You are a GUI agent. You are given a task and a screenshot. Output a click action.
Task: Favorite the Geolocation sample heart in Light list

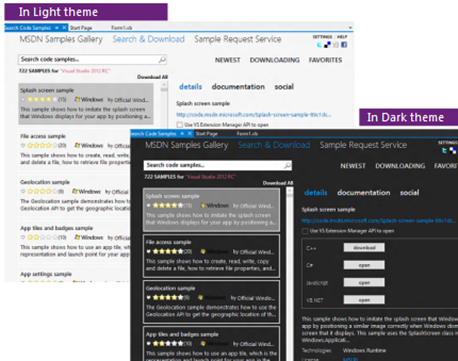click(x=23, y=191)
